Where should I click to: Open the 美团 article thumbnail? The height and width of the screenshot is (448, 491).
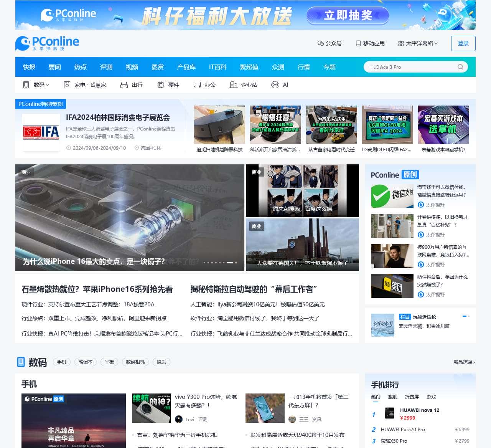(x=392, y=286)
